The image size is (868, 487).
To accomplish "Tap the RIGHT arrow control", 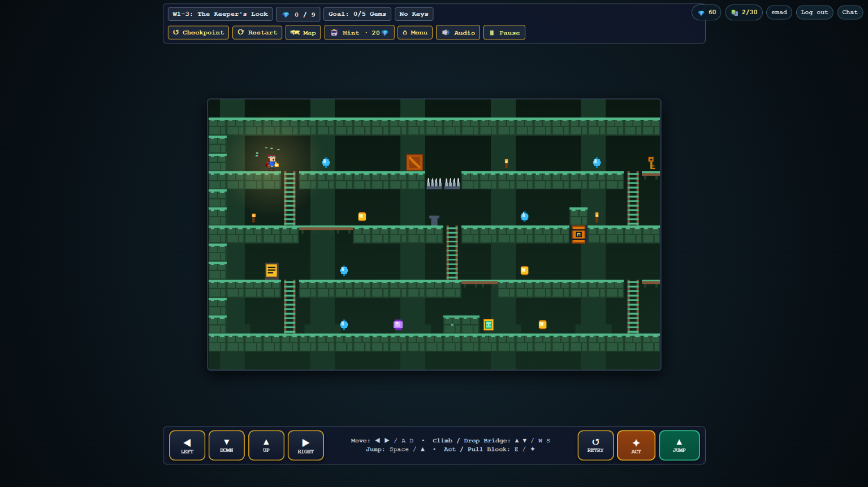I will [x=306, y=445].
